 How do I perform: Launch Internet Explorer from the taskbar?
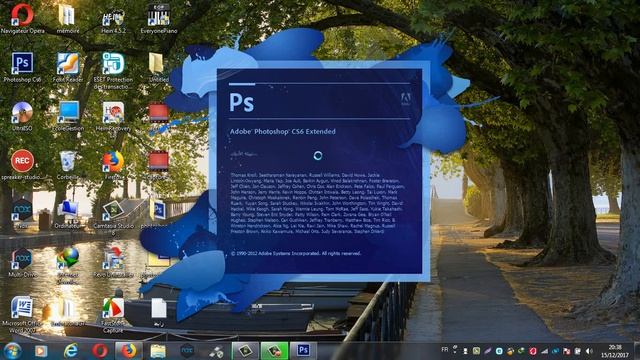(x=71, y=351)
